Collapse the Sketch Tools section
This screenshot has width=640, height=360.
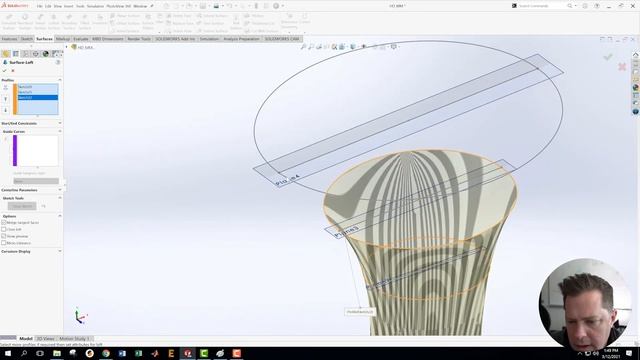click(60, 198)
